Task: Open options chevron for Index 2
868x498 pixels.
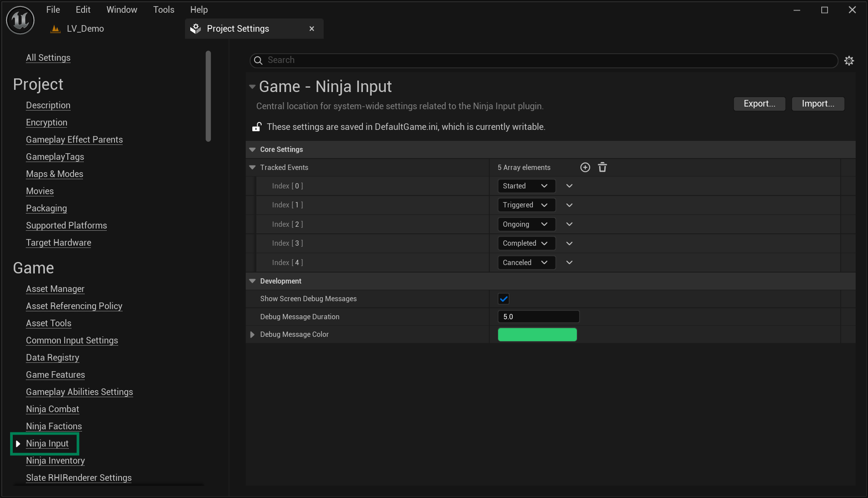Action: (569, 224)
